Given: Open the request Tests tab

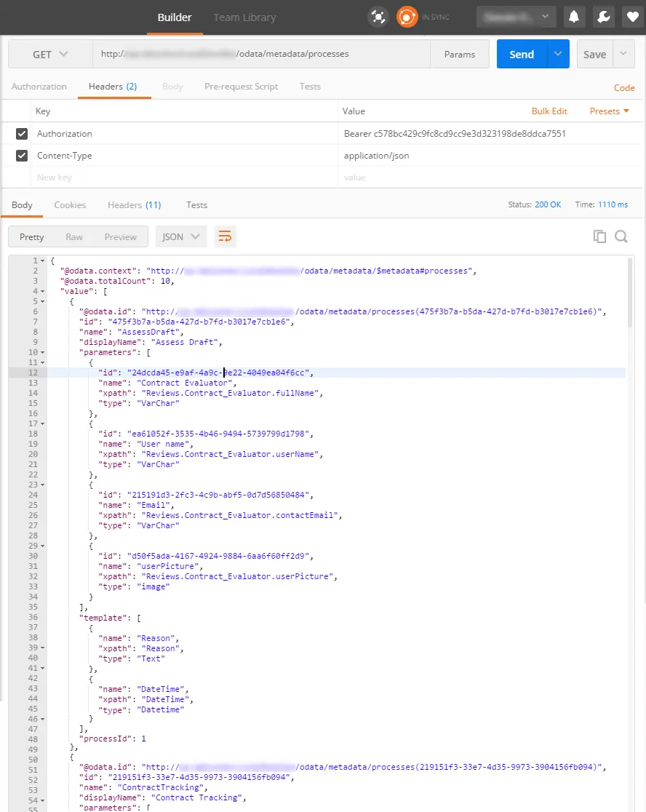Looking at the screenshot, I should 310,87.
